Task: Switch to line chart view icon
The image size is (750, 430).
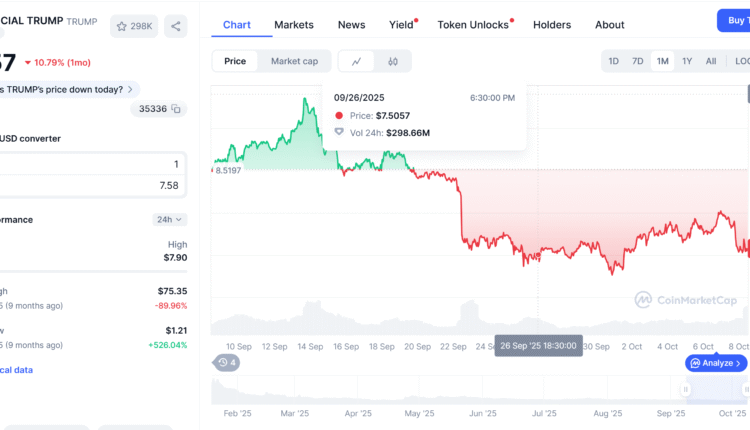Action: [357, 61]
